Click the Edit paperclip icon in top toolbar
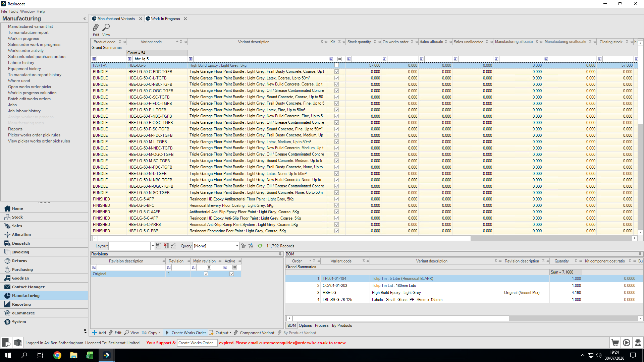The height and width of the screenshot is (362, 644). tap(96, 27)
